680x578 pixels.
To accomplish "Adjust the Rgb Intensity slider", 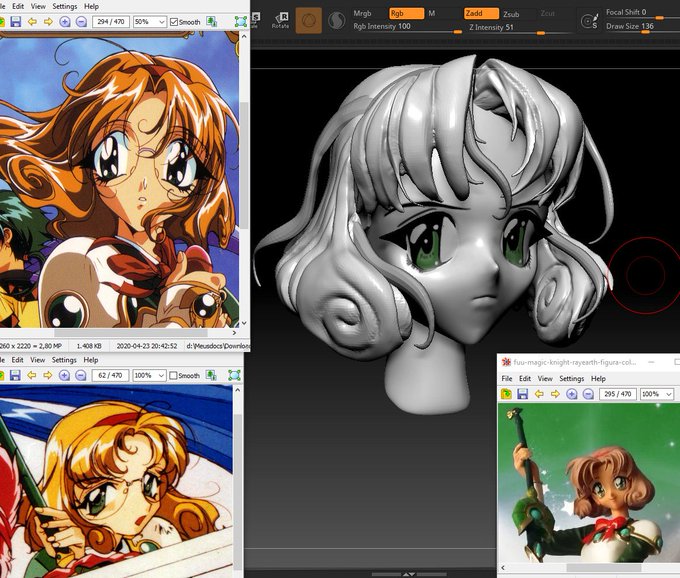I will [407, 27].
